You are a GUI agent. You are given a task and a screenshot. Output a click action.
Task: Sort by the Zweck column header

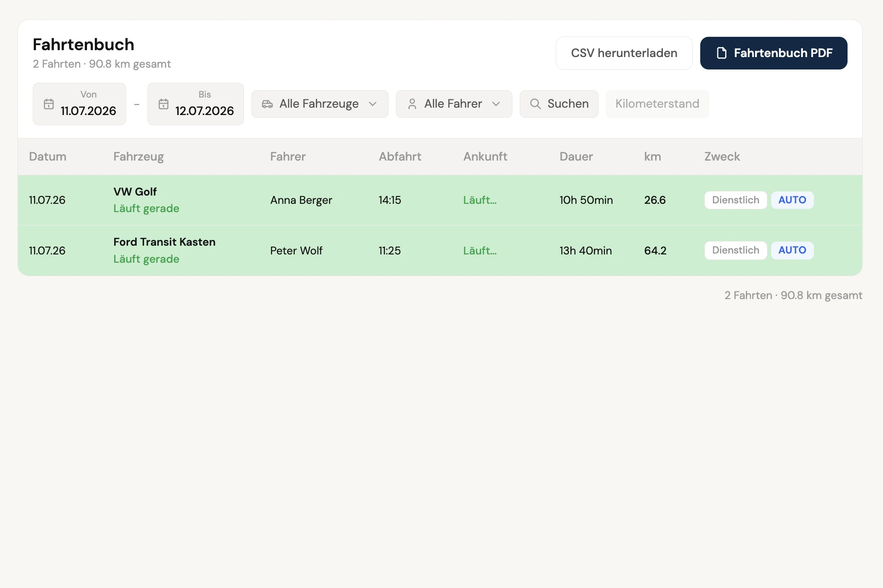722,156
